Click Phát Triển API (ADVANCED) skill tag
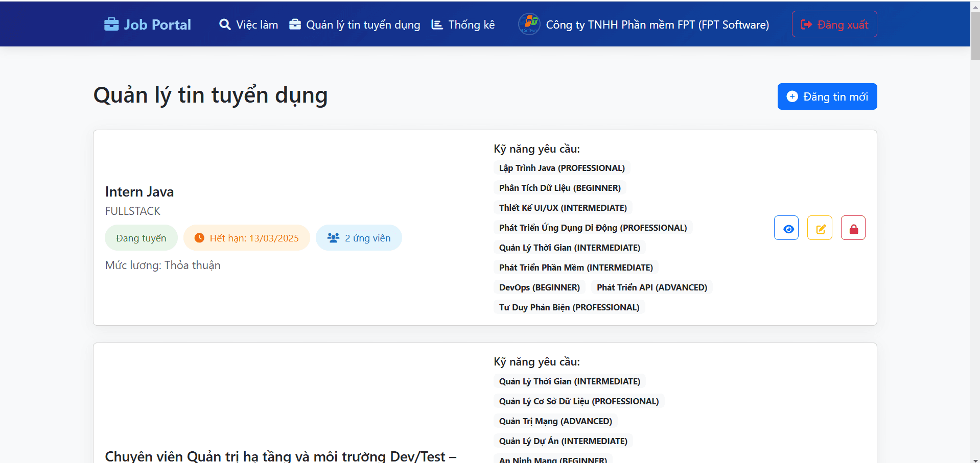This screenshot has width=980, height=463. pos(652,287)
